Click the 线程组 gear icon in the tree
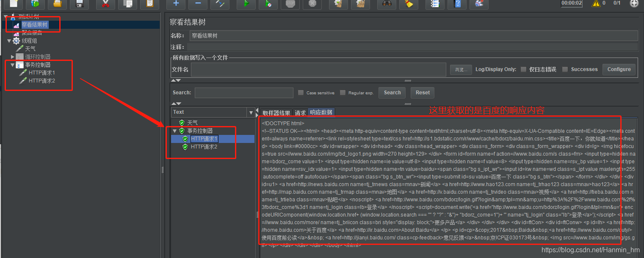This screenshot has height=258, width=644. [17, 41]
